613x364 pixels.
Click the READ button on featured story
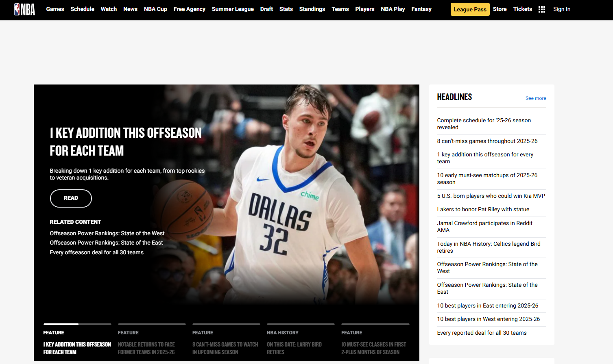coord(71,198)
